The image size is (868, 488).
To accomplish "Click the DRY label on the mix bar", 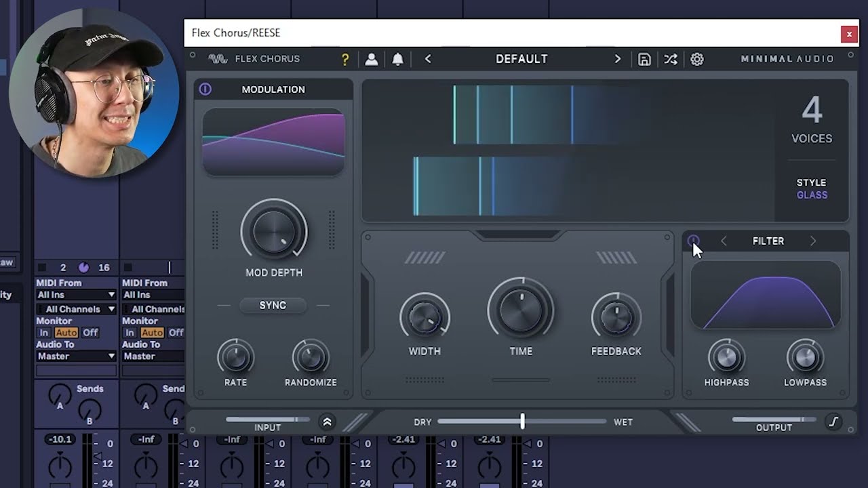I will tap(422, 422).
